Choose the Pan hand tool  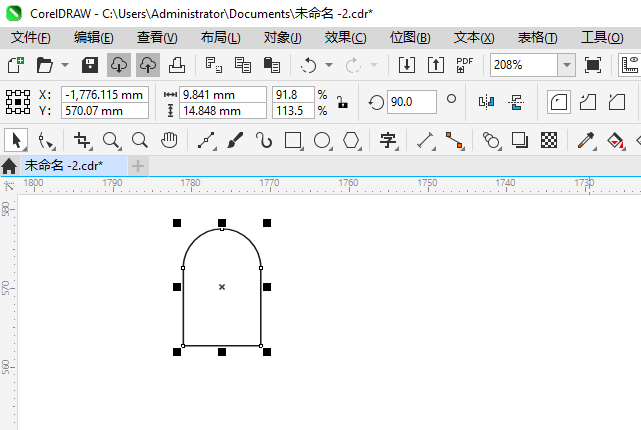tap(169, 140)
